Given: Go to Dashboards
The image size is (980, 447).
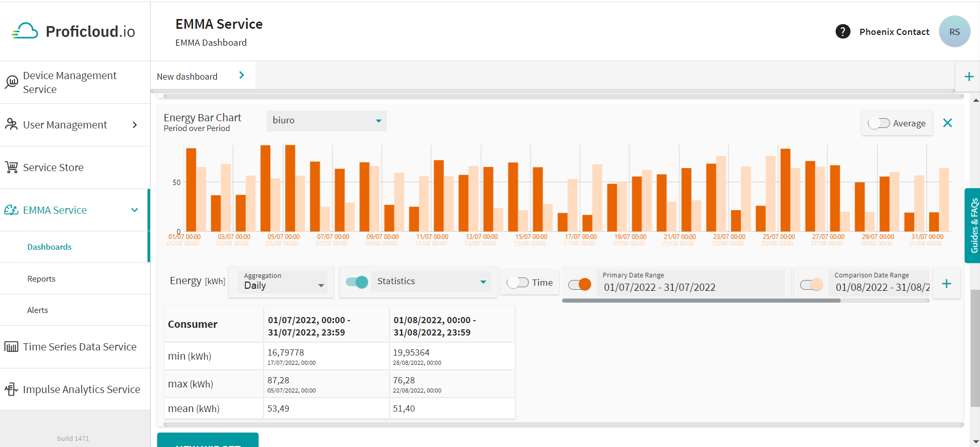Looking at the screenshot, I should click(x=49, y=247).
